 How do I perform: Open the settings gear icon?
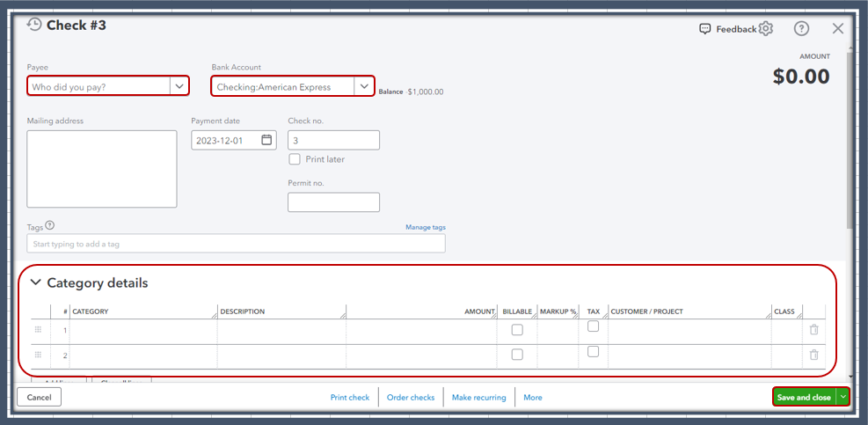pos(766,29)
